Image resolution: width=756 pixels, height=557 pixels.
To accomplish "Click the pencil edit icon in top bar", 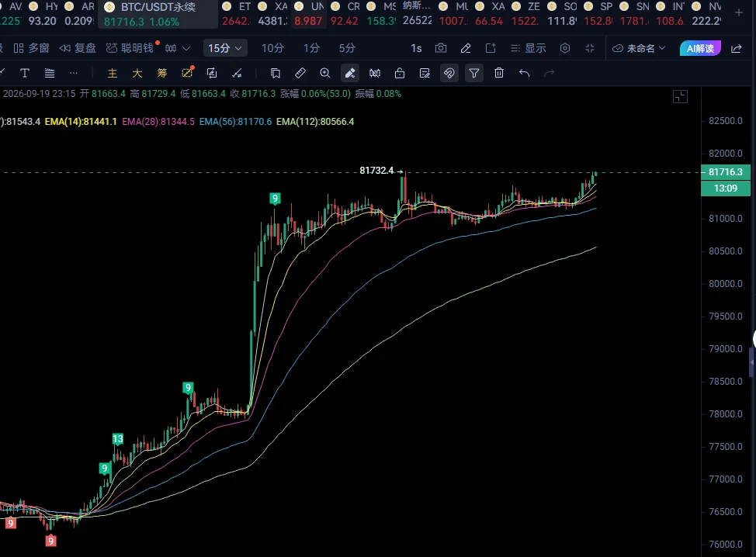I will (466, 48).
